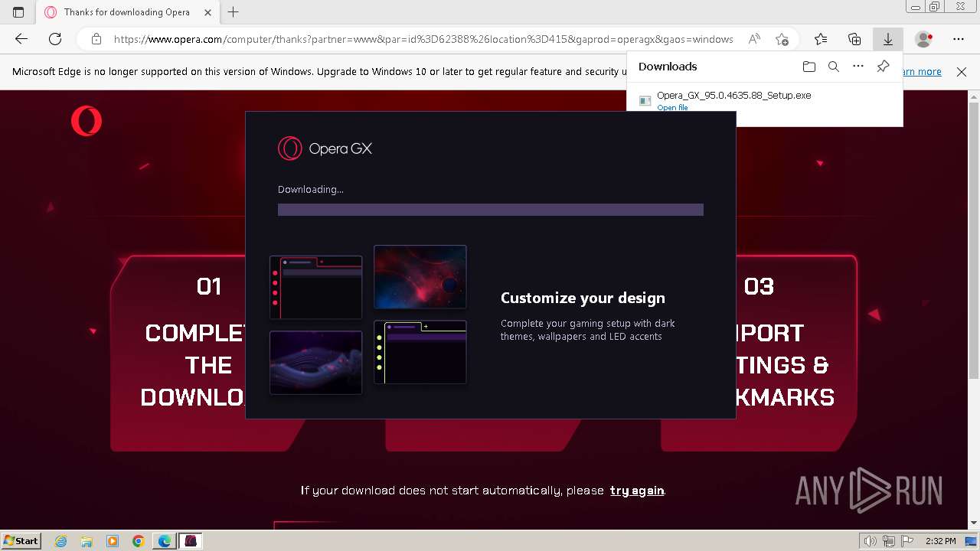
Task: Open media player from the taskbar
Action: pos(113,541)
